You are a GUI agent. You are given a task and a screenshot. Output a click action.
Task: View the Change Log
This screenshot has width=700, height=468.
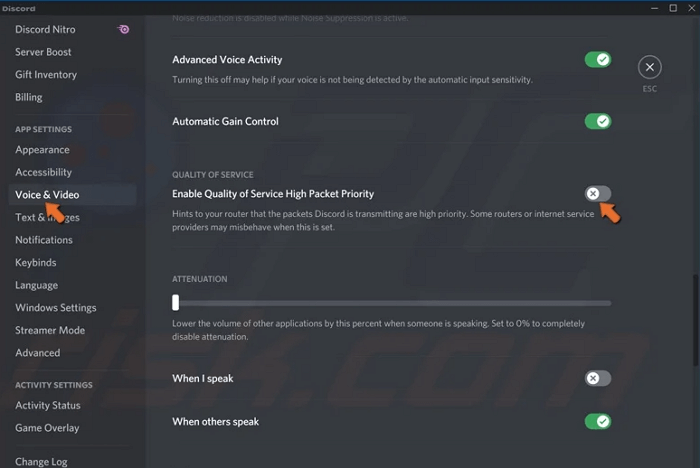40,461
